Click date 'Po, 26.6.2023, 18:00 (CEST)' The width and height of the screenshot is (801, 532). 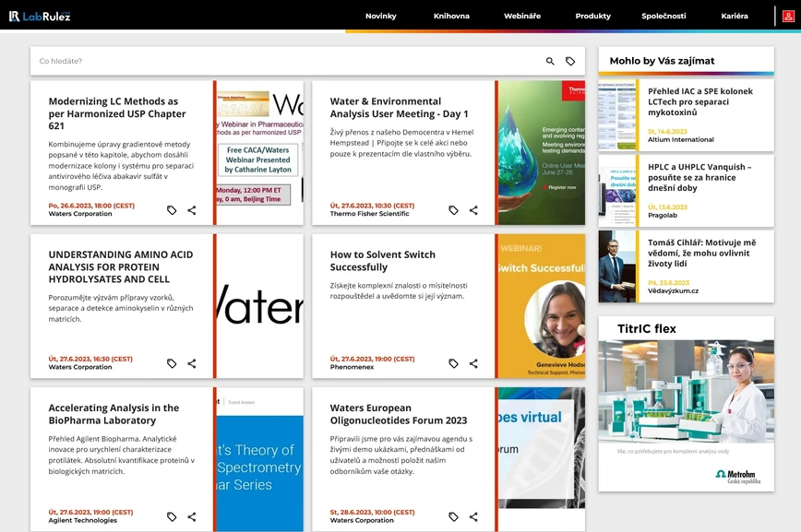tap(91, 206)
